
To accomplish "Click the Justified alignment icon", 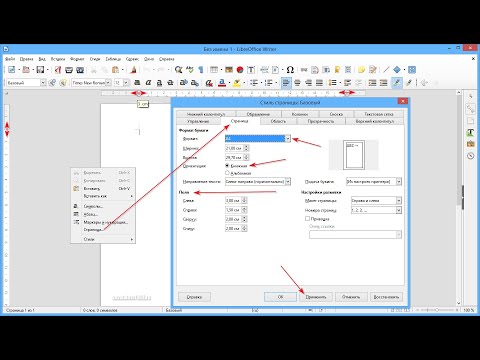I will 319,83.
